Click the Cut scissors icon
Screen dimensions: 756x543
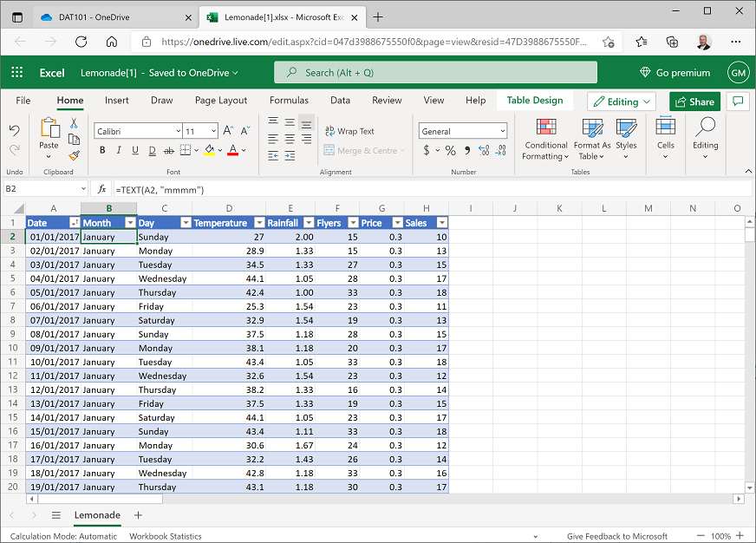[x=74, y=123]
